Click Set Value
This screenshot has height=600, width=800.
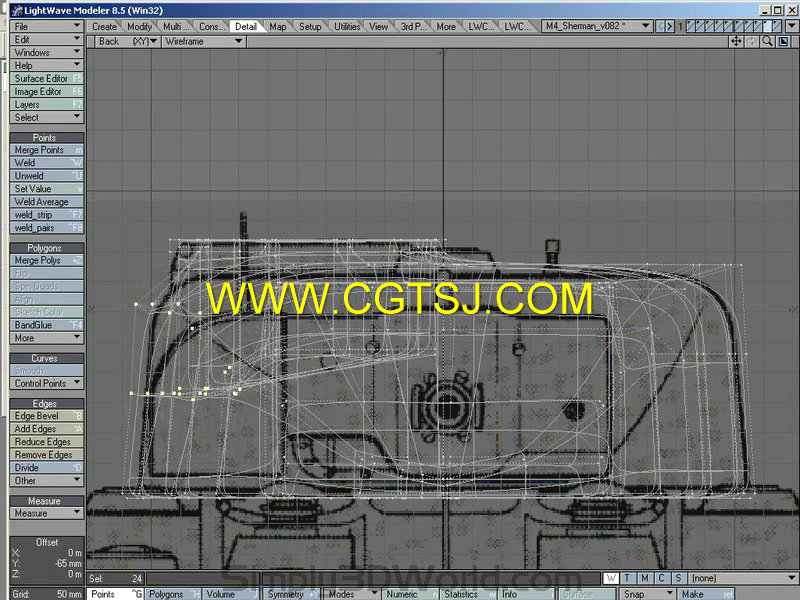pyautogui.click(x=47, y=189)
